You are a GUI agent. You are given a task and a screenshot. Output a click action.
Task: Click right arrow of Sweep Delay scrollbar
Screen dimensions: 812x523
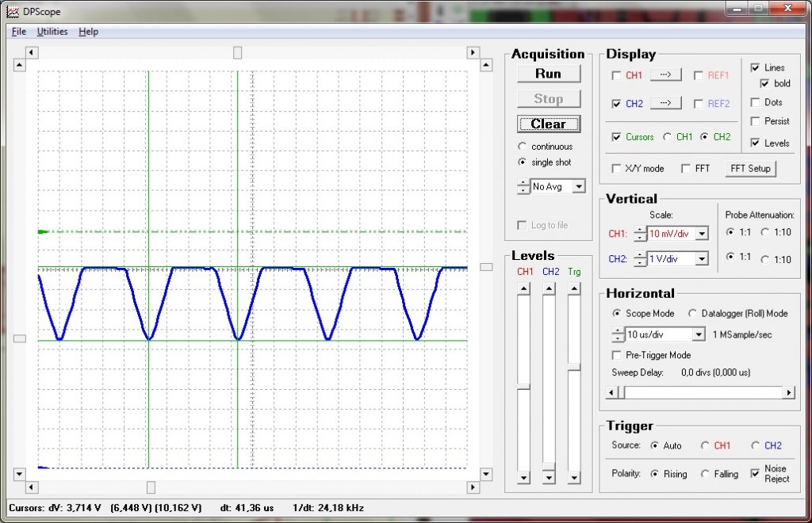[788, 392]
